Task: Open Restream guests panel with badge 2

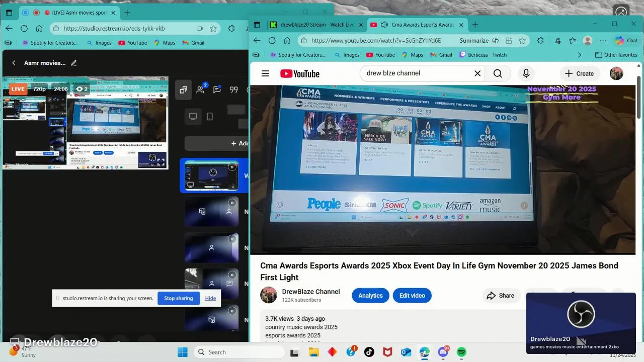Action: click(x=201, y=89)
